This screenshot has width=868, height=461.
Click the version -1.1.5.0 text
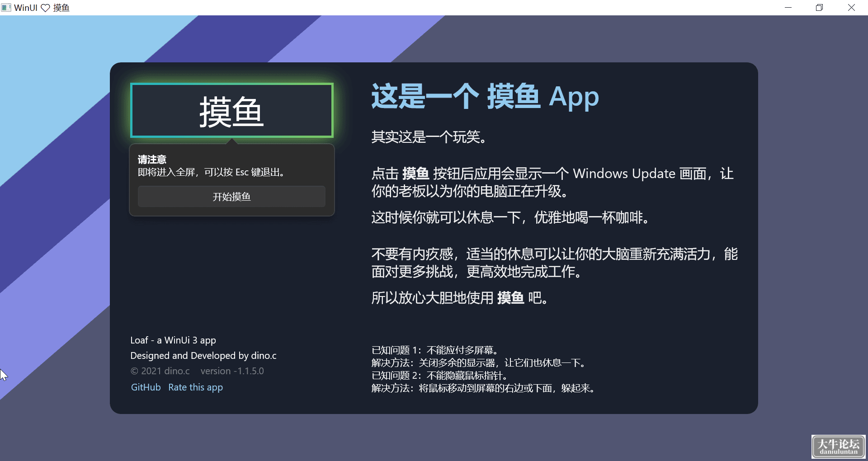pyautogui.click(x=232, y=371)
